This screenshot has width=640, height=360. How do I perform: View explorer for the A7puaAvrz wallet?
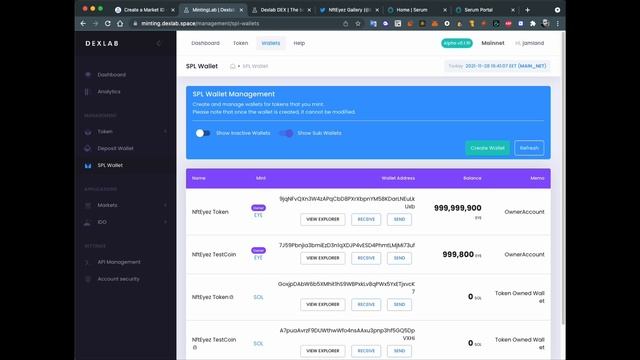[x=322, y=351]
